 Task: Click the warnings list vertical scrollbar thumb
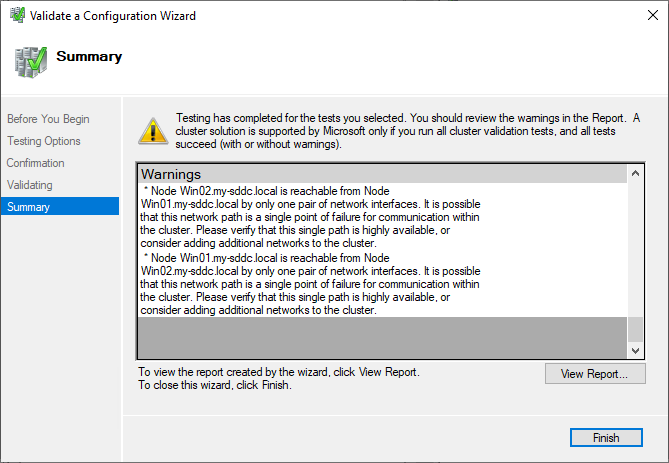(636, 329)
